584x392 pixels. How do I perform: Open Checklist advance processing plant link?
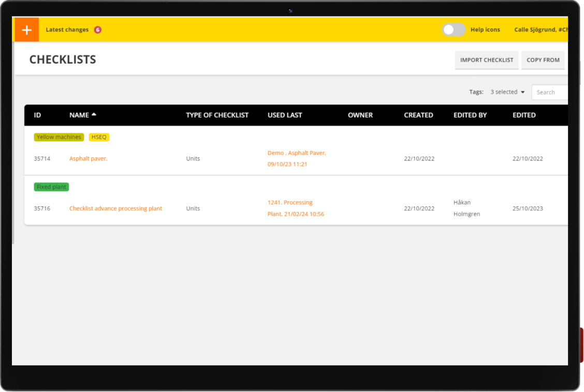tap(115, 208)
